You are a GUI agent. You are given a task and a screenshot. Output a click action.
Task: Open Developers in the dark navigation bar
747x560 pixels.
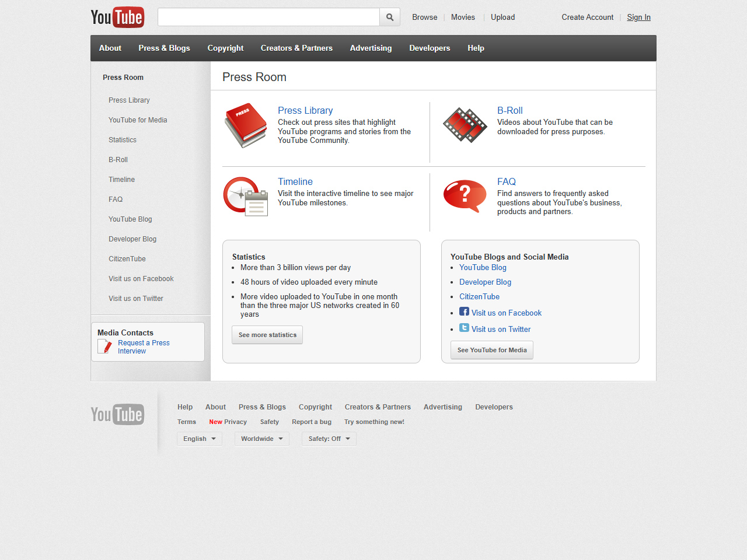tap(430, 48)
